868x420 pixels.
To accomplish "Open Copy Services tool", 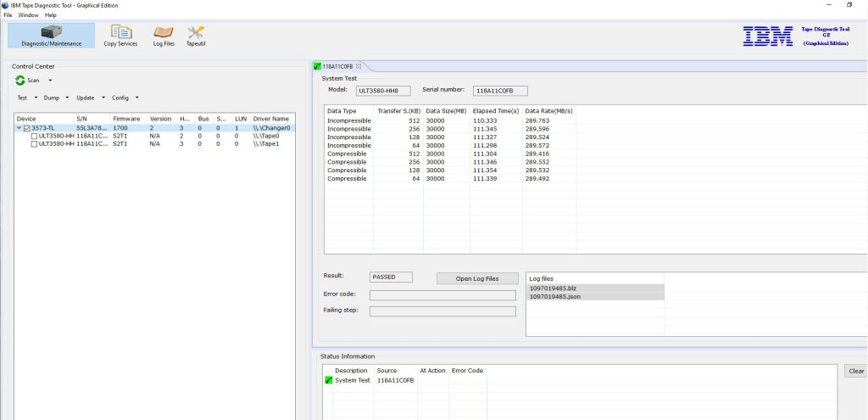I will pos(120,36).
